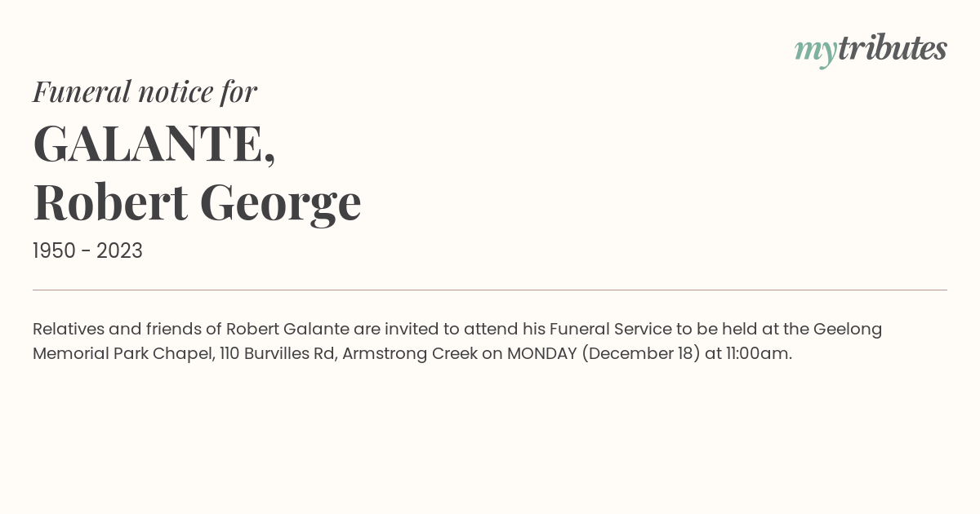Screen dimensions: 980x514
Task: Select the birth year 1950
Action: (54, 251)
